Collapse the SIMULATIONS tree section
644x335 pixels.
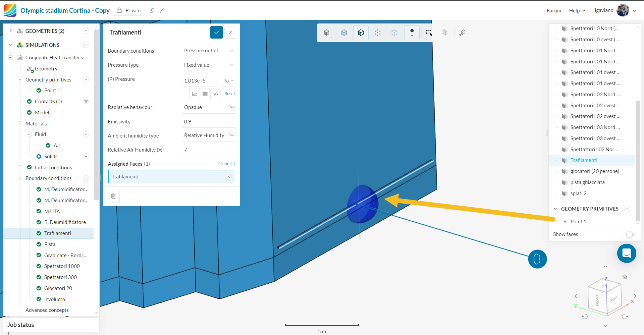[10, 45]
